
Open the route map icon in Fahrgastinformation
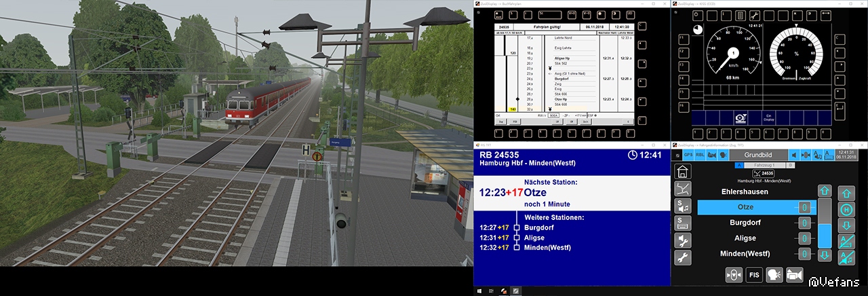(x=683, y=189)
